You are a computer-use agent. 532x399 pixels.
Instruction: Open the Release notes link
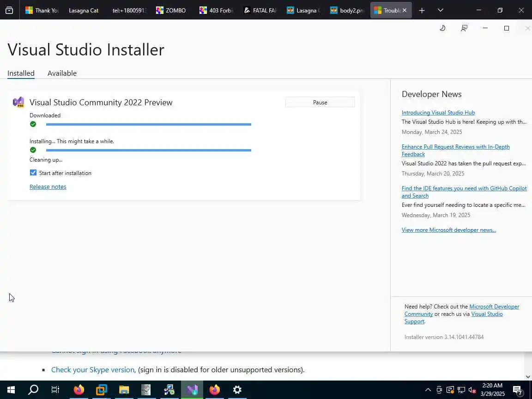(48, 187)
